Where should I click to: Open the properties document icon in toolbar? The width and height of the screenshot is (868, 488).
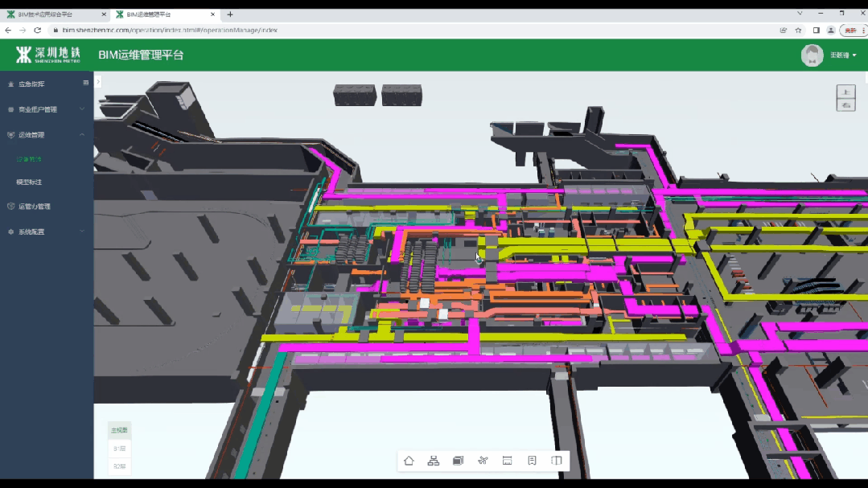pos(532,461)
